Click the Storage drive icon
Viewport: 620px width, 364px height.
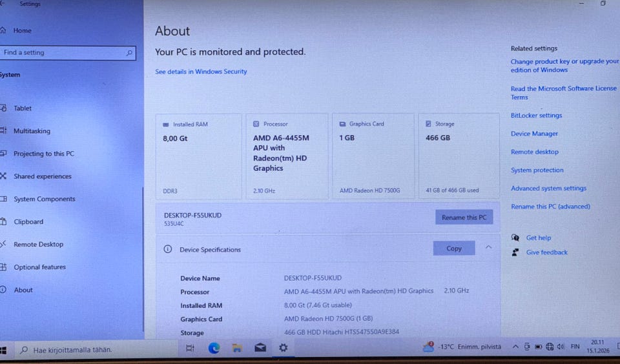point(428,124)
